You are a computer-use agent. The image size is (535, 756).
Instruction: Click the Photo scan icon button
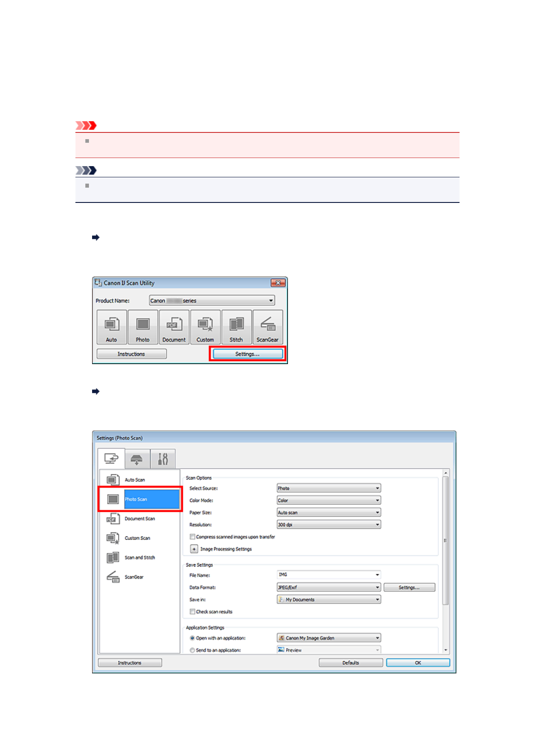tap(143, 327)
